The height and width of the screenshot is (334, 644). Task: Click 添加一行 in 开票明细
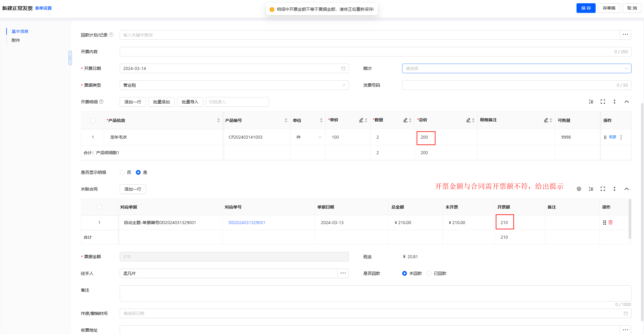click(133, 102)
